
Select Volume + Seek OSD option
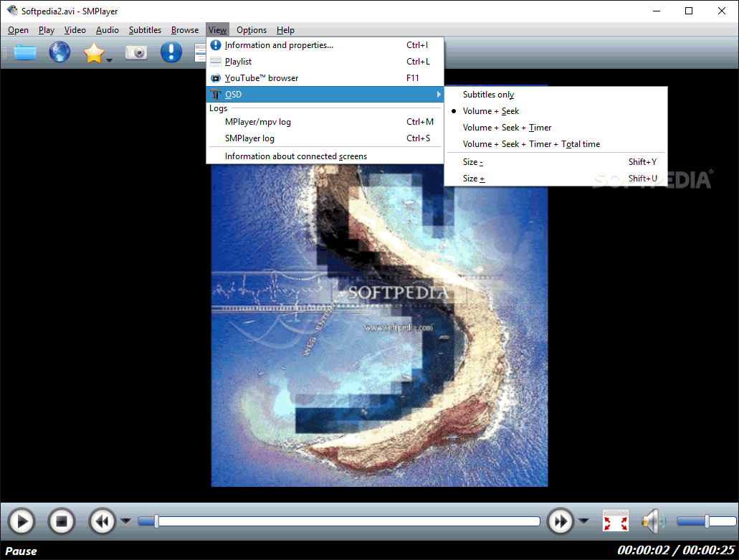click(x=556, y=111)
